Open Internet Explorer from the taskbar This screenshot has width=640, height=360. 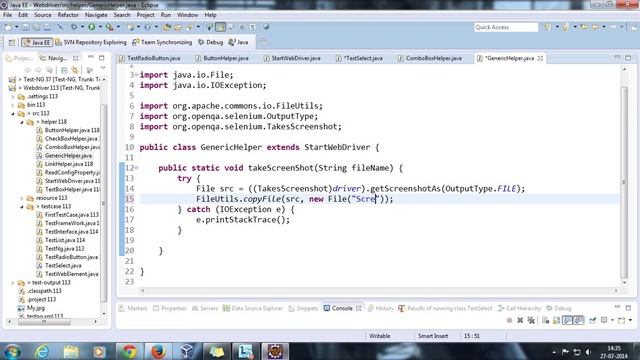pyautogui.click(x=42, y=351)
